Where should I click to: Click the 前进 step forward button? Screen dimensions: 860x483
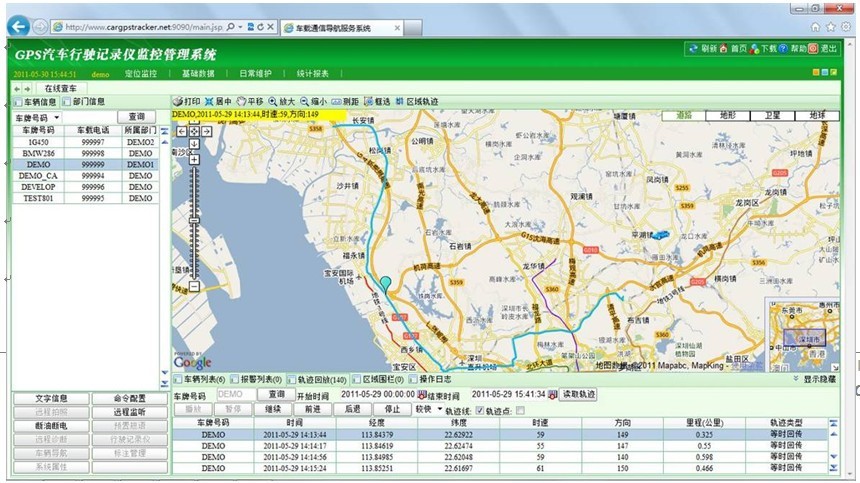(x=313, y=409)
